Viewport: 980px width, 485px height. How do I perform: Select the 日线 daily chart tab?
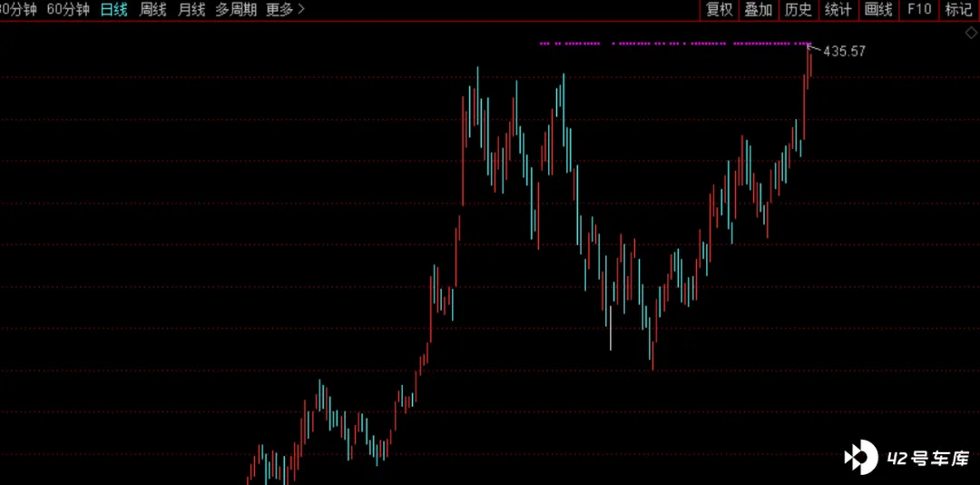tap(114, 9)
